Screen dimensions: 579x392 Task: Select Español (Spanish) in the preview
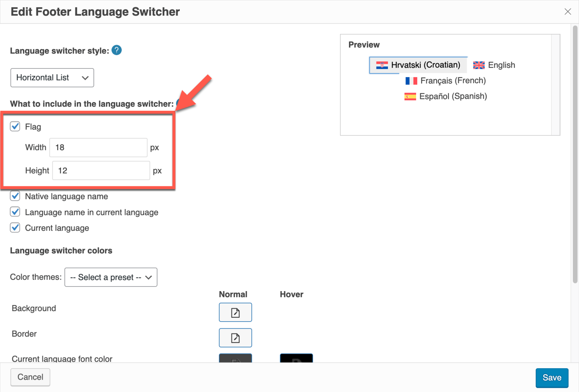point(453,96)
